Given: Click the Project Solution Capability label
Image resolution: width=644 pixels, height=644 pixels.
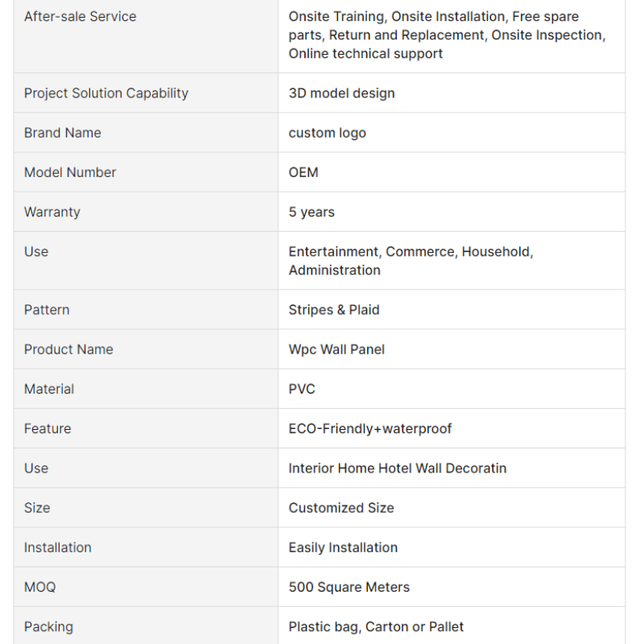Looking at the screenshot, I should [x=106, y=93].
